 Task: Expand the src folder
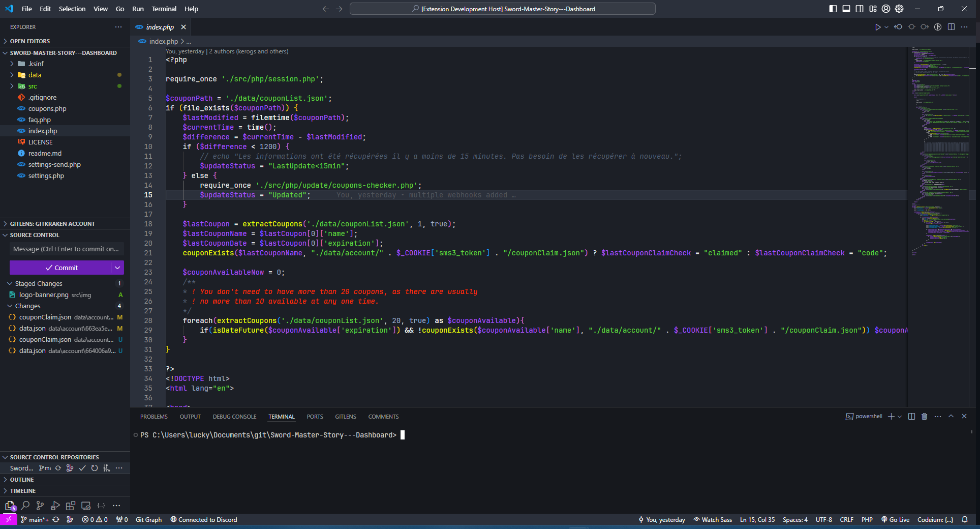tap(65, 86)
